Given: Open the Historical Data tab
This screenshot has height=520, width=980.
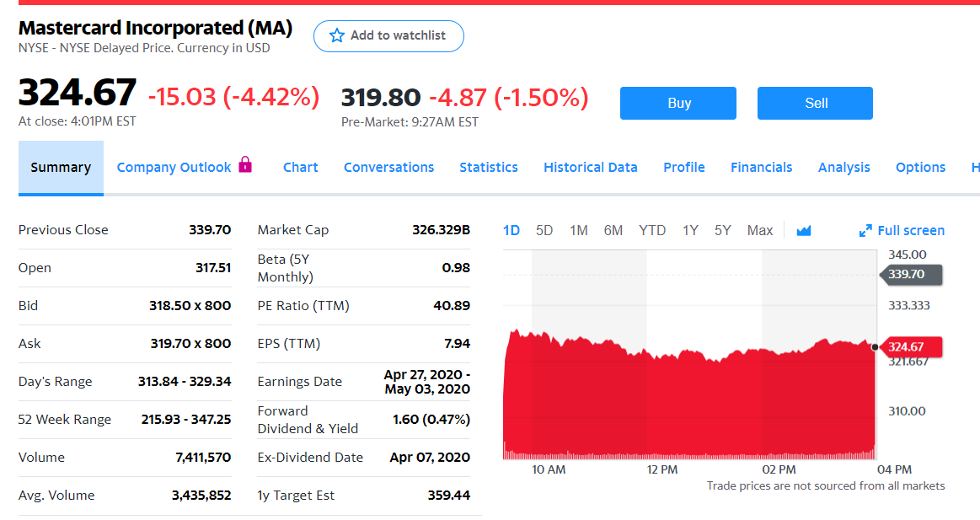Looking at the screenshot, I should click(x=590, y=167).
